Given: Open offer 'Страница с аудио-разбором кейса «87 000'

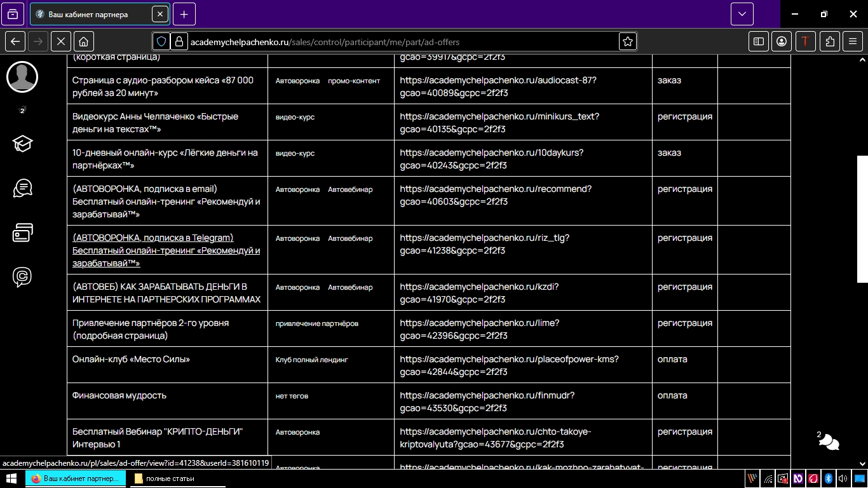Looking at the screenshot, I should pyautogui.click(x=163, y=86).
